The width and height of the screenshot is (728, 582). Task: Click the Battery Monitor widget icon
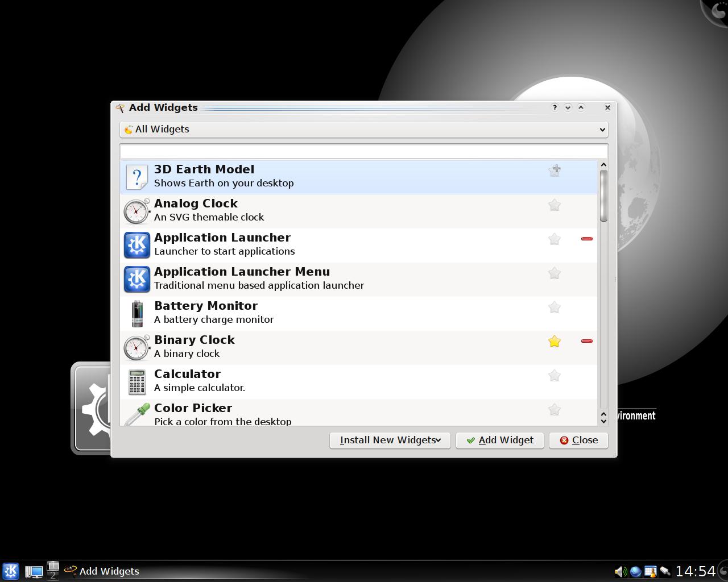pos(137,313)
